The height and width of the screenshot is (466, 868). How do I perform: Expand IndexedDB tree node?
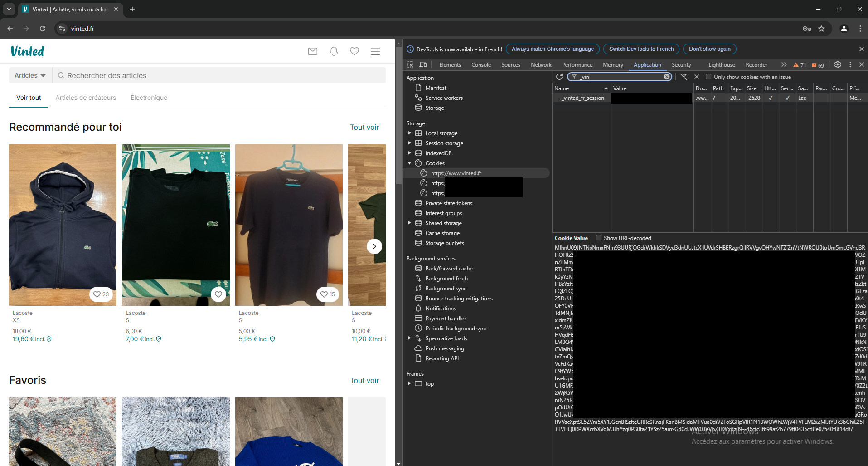[409, 153]
